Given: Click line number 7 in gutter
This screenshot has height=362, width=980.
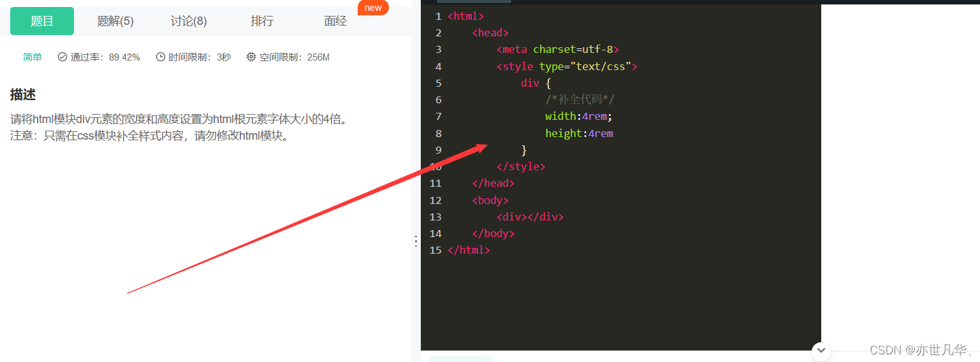Looking at the screenshot, I should pyautogui.click(x=438, y=117).
